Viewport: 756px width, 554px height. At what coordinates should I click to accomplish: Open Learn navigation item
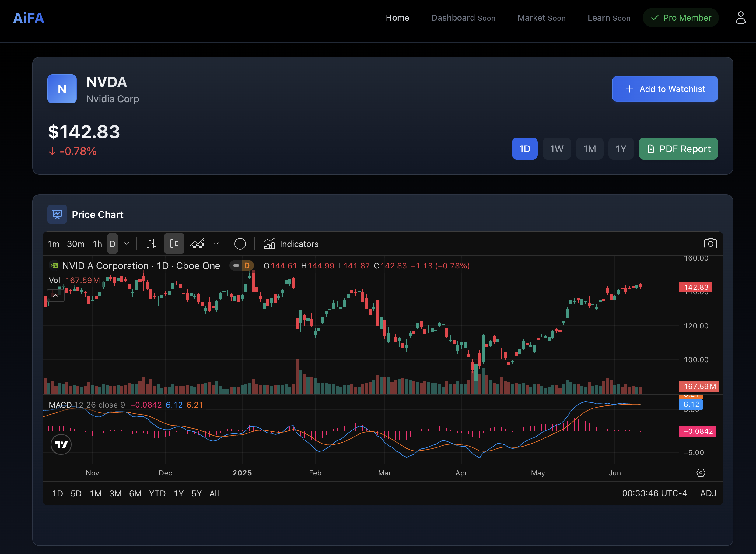coord(608,18)
